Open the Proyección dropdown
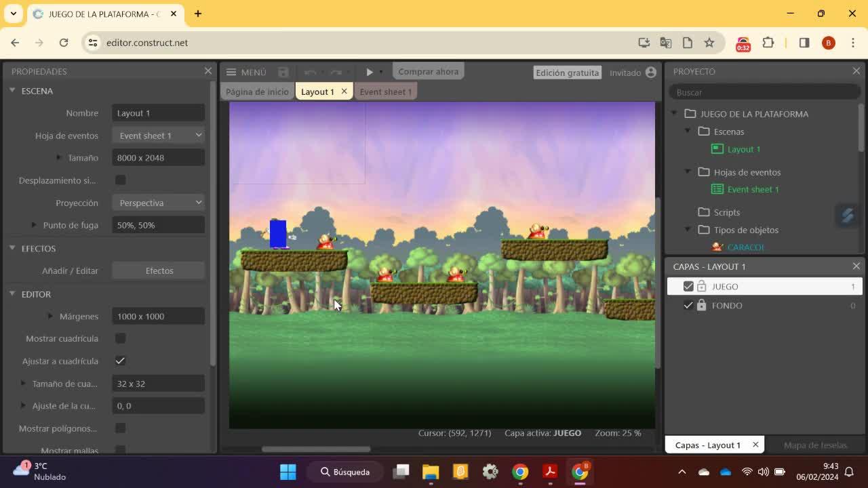Viewport: 868px width, 488px height. (x=159, y=203)
